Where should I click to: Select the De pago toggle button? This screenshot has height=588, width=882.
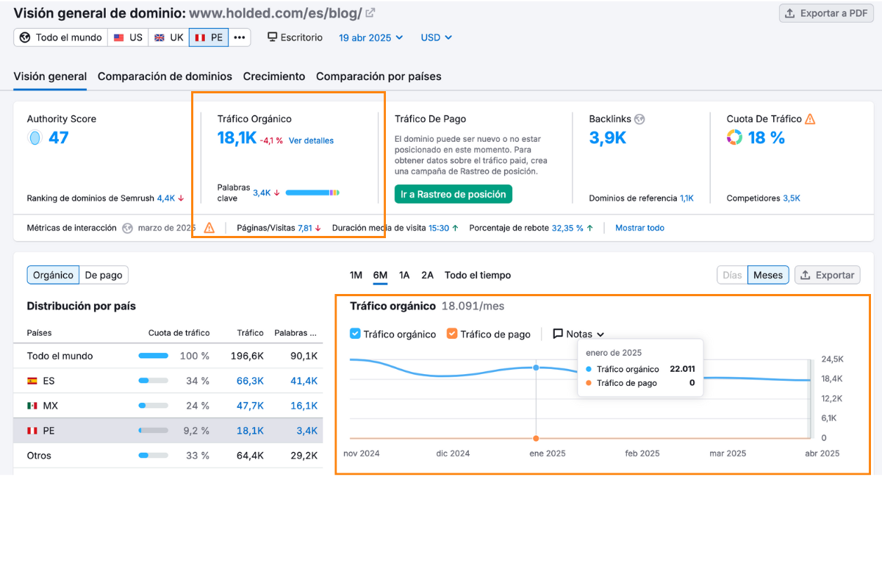coord(104,275)
